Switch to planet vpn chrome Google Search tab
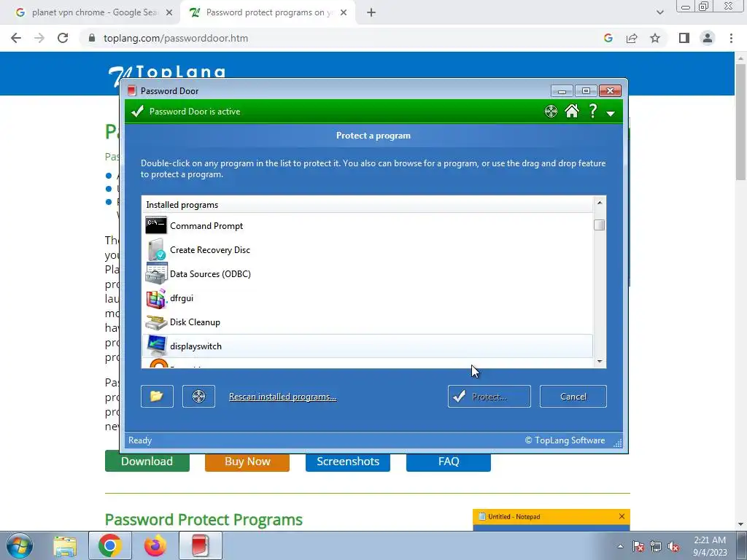 pos(94,13)
